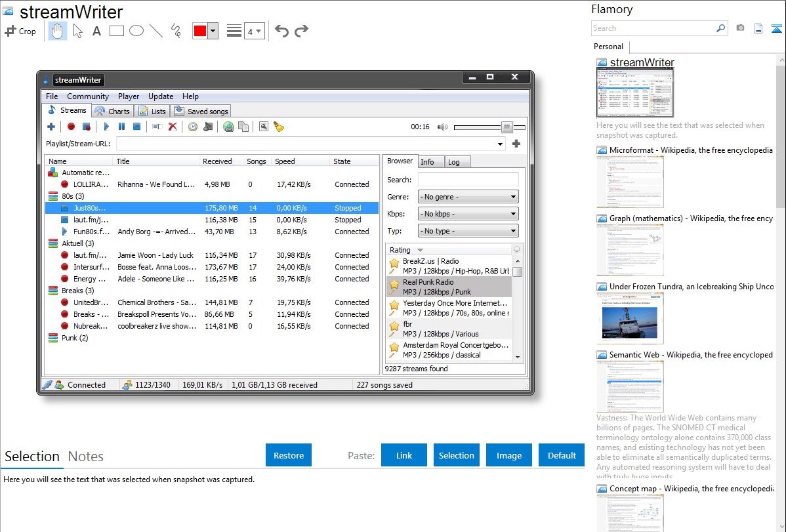Click the plus icon beside the URL field
Viewport: 786px width, 532px height.
click(516, 144)
